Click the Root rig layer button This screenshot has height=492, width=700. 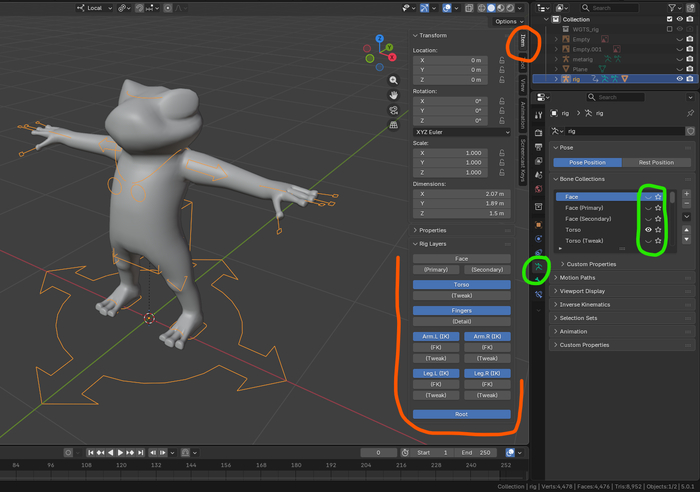[x=461, y=414]
